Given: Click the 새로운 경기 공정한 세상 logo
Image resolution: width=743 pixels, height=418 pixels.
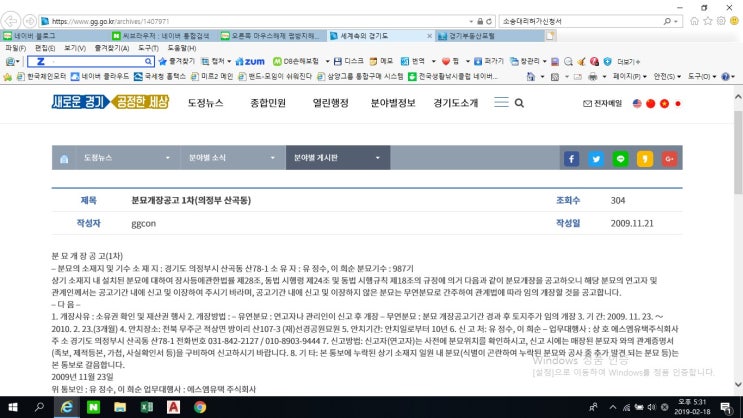Looking at the screenshot, I should coord(110,102).
